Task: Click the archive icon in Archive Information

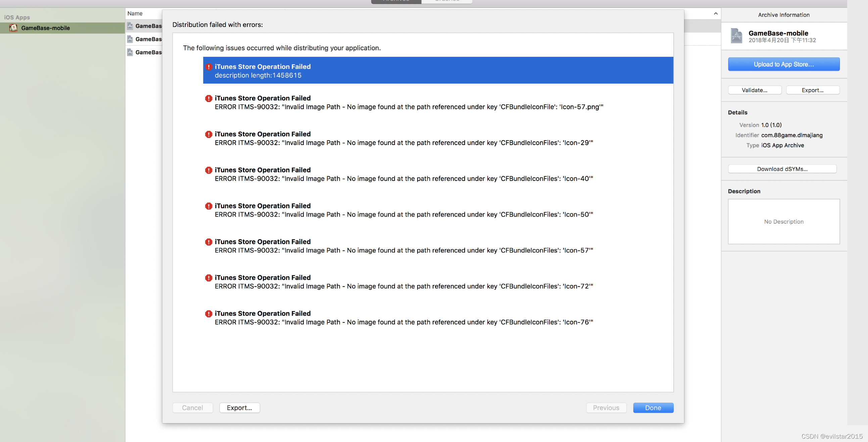Action: (736, 36)
